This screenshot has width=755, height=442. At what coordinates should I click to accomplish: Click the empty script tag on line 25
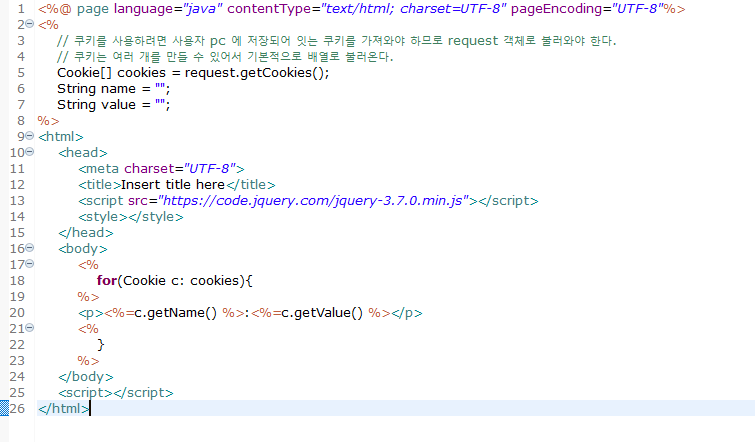click(x=116, y=393)
